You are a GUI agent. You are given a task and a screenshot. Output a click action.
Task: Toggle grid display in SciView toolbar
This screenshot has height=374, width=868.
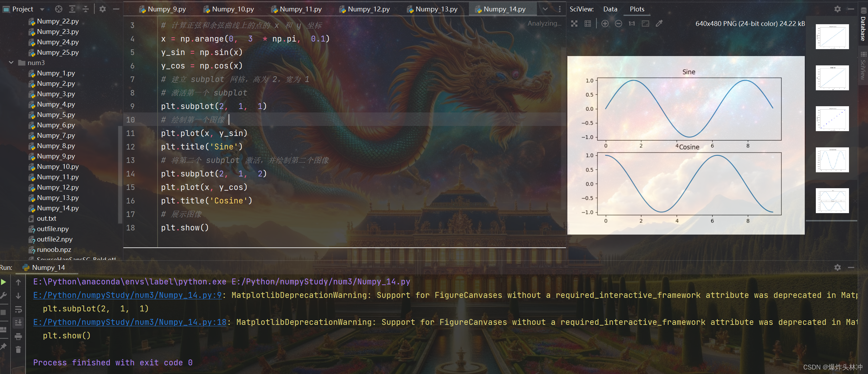click(588, 24)
